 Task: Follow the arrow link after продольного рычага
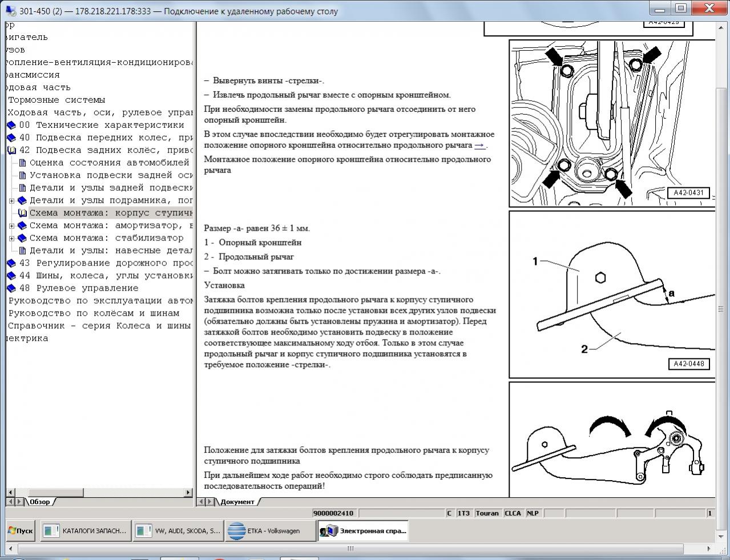tap(479, 145)
